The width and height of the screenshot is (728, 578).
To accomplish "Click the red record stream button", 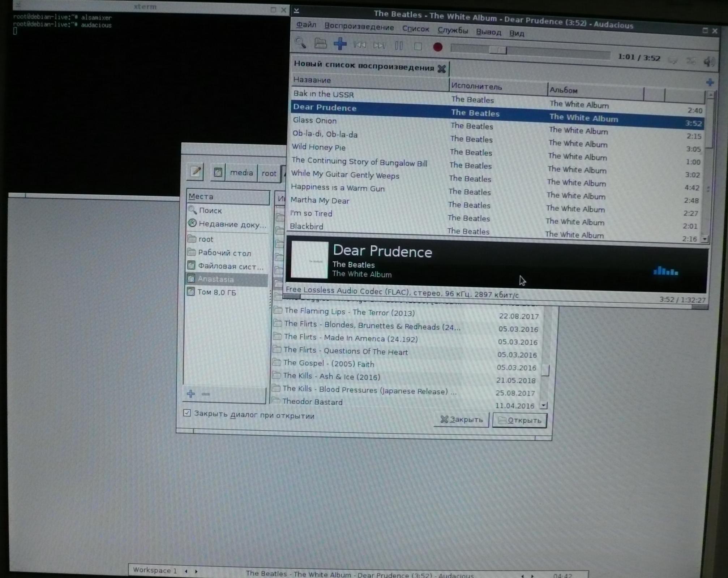I will click(x=438, y=47).
